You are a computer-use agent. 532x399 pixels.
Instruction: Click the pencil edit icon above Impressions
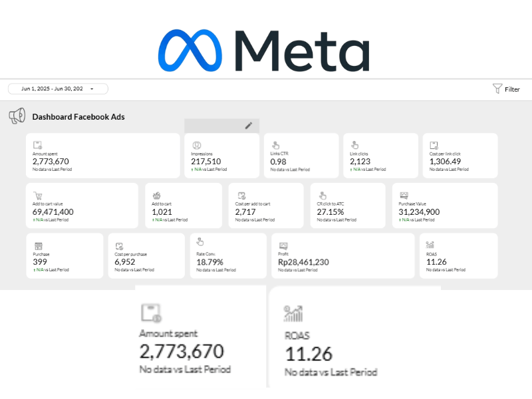click(x=249, y=126)
